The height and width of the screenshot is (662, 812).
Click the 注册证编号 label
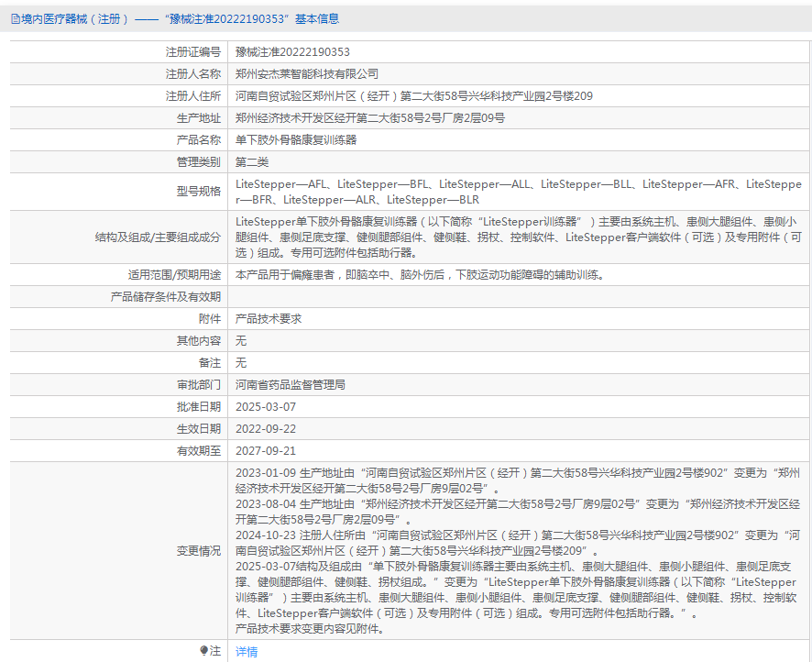(193, 51)
